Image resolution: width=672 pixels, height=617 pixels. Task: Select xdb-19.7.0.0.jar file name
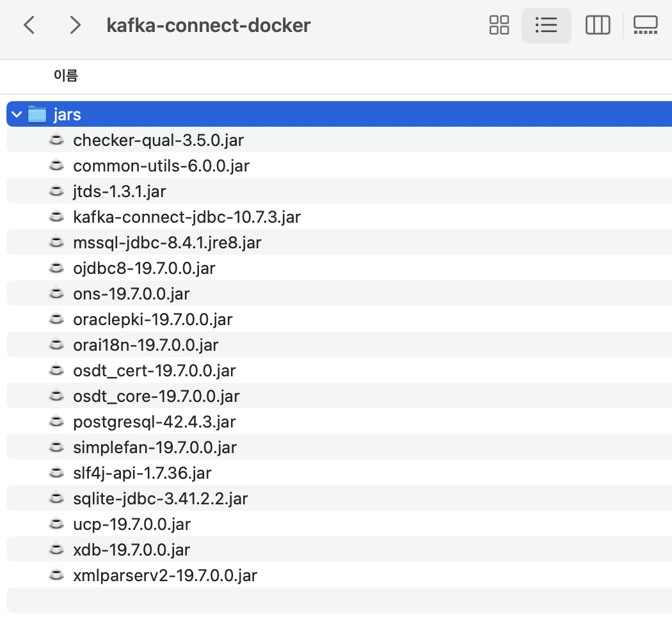pyautogui.click(x=131, y=550)
